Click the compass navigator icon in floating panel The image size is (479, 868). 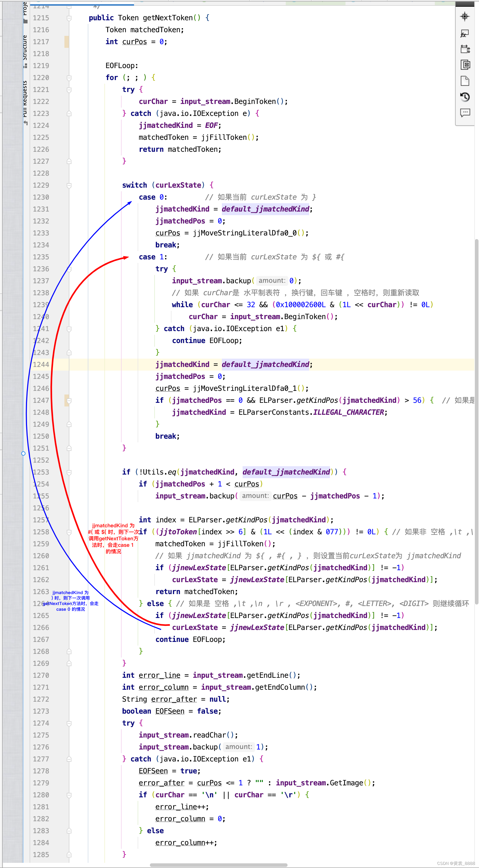click(465, 17)
